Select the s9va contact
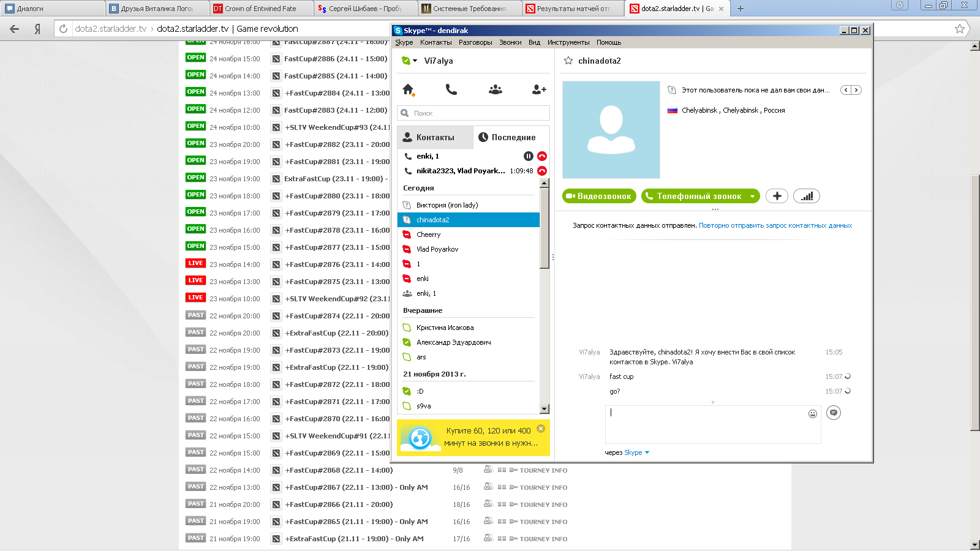This screenshot has height=551, width=980. pyautogui.click(x=469, y=406)
